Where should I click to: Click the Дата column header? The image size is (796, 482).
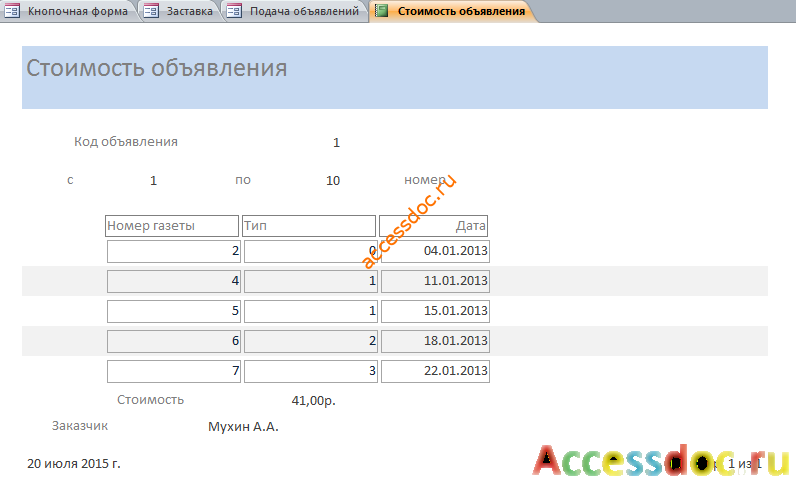[x=434, y=226]
